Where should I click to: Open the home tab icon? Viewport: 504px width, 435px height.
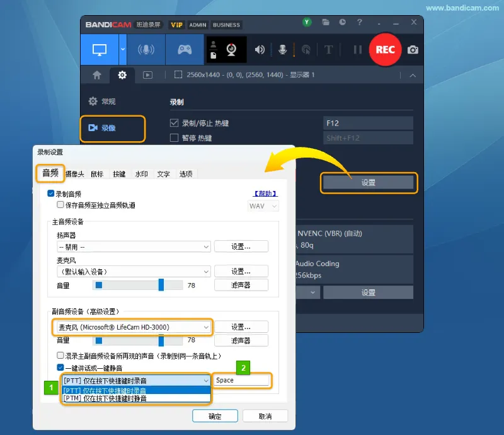97,75
